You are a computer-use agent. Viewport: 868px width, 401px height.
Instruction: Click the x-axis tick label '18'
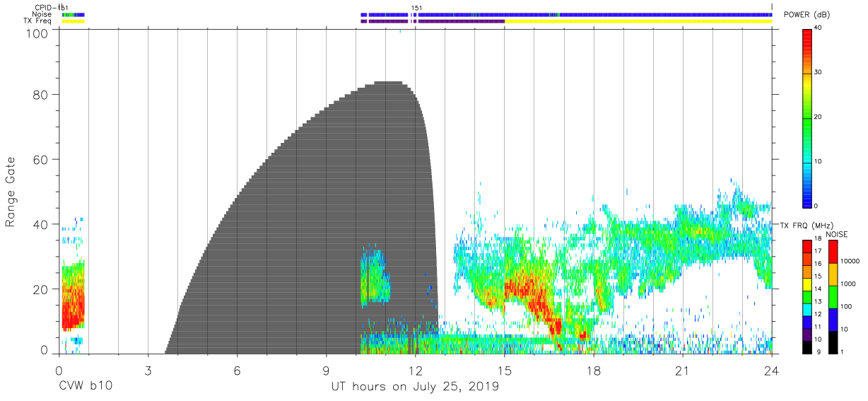point(594,371)
